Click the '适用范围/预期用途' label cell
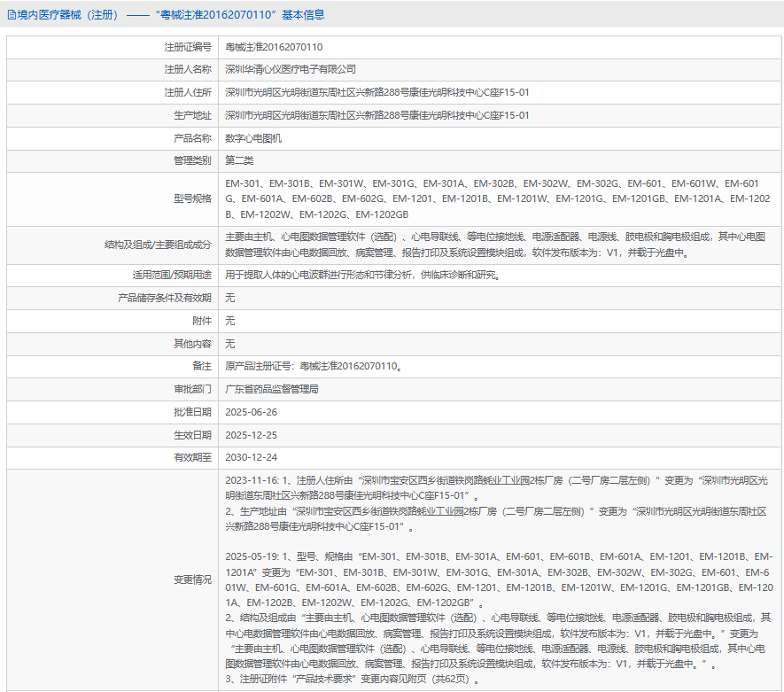 pyautogui.click(x=113, y=275)
